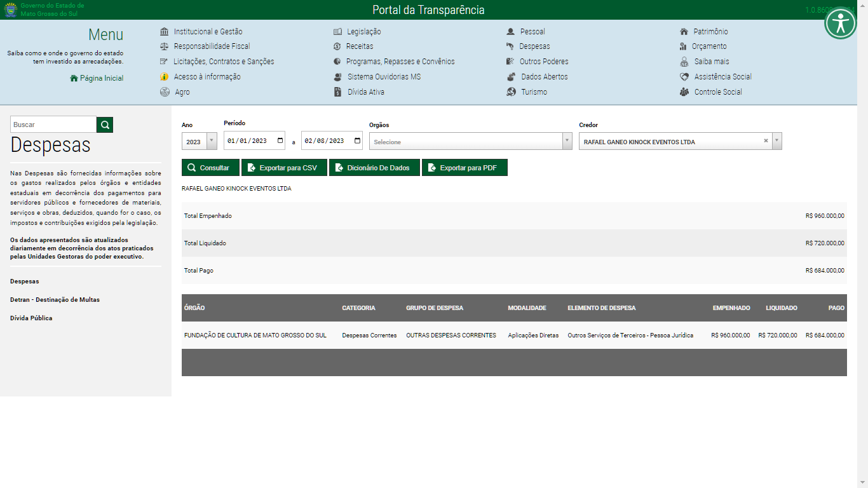868x488 pixels.
Task: Open the accessibility options round icon
Action: pos(841,24)
